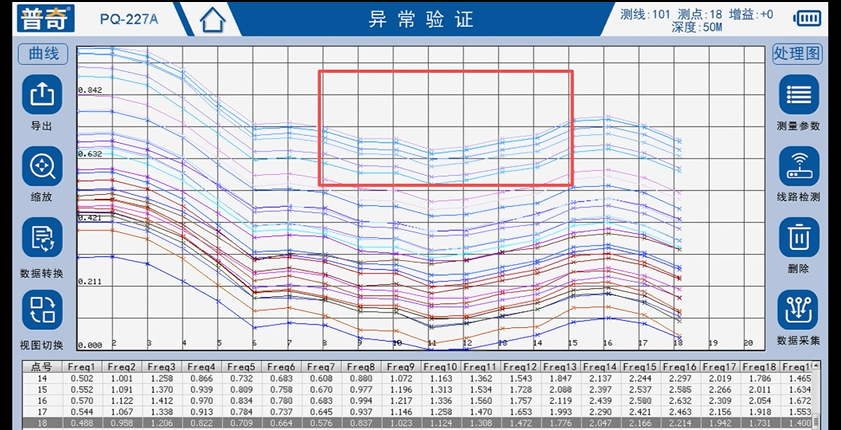Click x-axis label 19 on chart
Screen dimensions: 841x430
click(713, 343)
